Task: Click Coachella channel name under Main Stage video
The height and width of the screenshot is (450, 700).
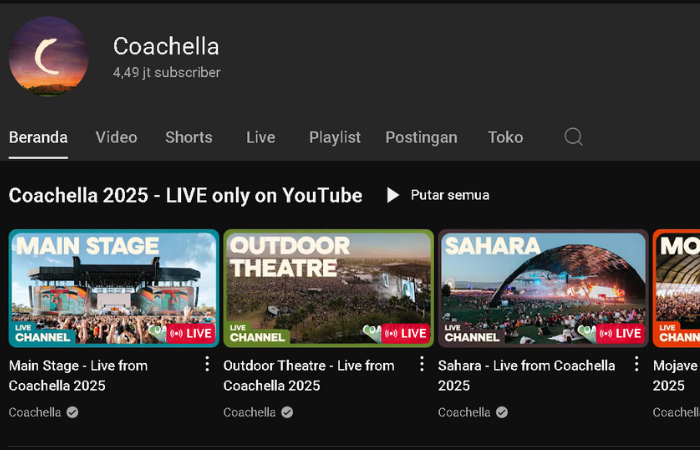Action: pos(35,412)
